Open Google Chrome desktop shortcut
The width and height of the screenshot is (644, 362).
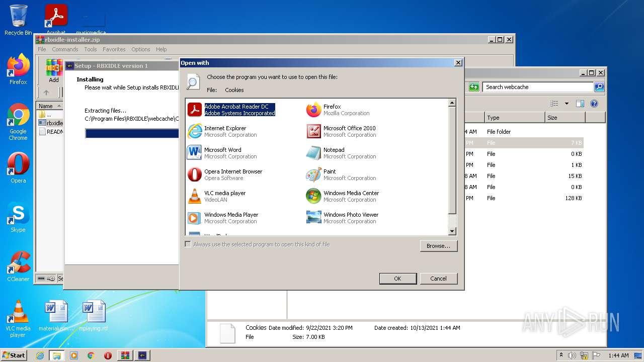point(18,122)
